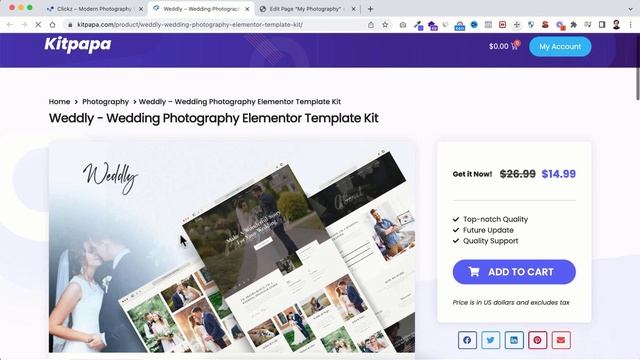Open Chrome's three-dot menu
640x360 pixels.
[631, 25]
